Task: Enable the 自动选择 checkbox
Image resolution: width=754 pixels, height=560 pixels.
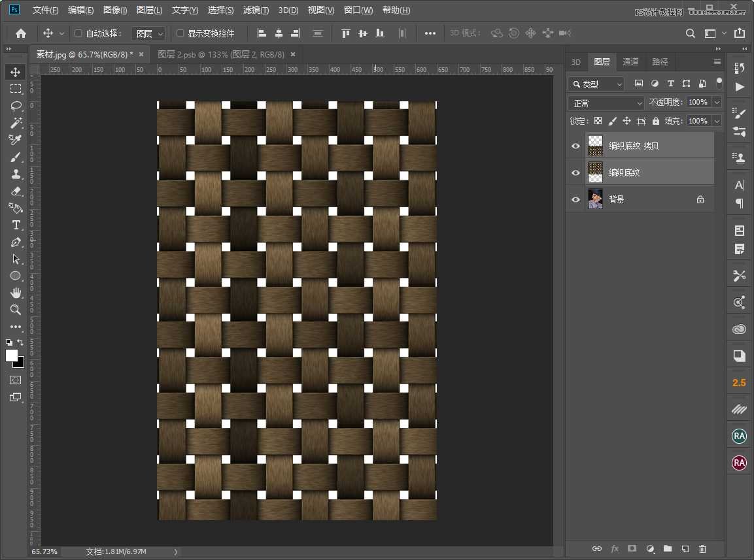Action: pyautogui.click(x=77, y=33)
